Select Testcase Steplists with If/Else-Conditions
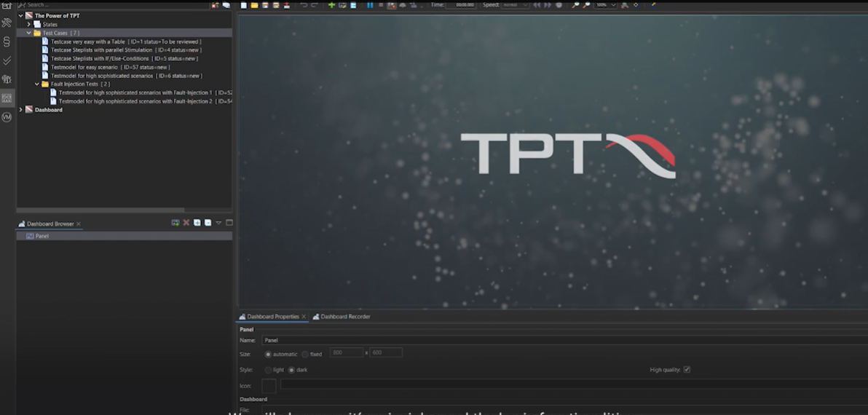Screen dimensions: 868x415 (x=124, y=58)
